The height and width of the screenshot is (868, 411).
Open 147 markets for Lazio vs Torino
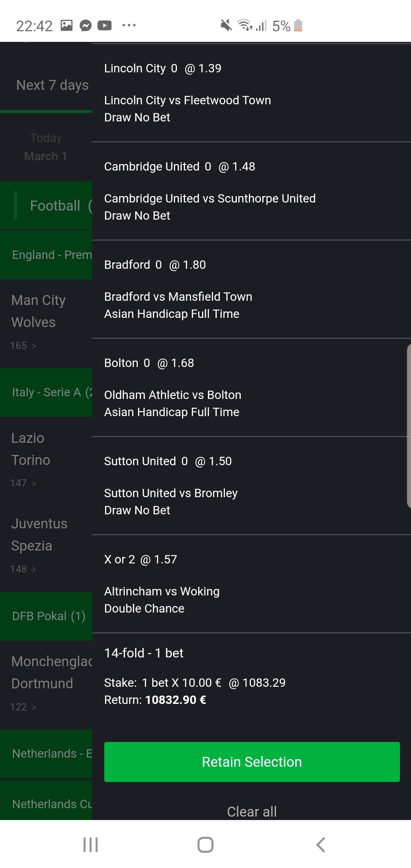tap(23, 483)
